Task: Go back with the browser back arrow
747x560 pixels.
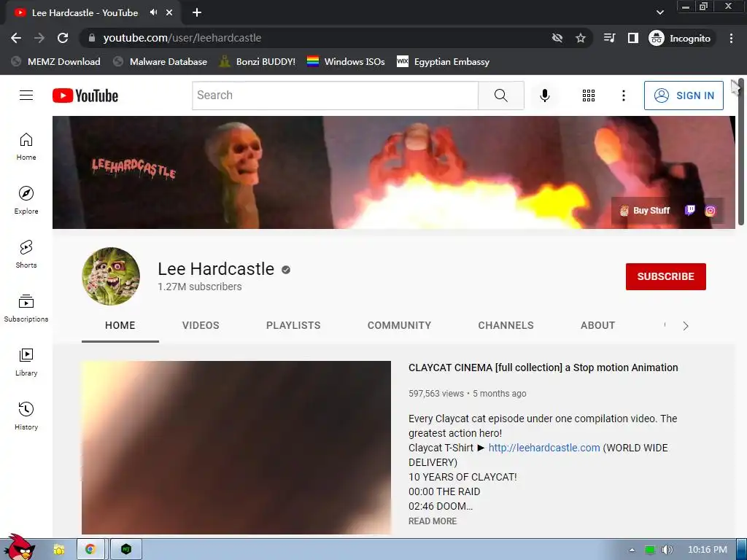Action: pyautogui.click(x=16, y=38)
